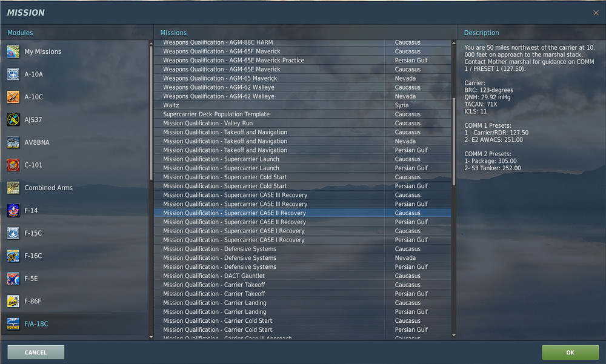The height and width of the screenshot is (364, 606).
Task: Select 'Supercarrier Cold Start' Caucasus mission
Action: pos(302,177)
